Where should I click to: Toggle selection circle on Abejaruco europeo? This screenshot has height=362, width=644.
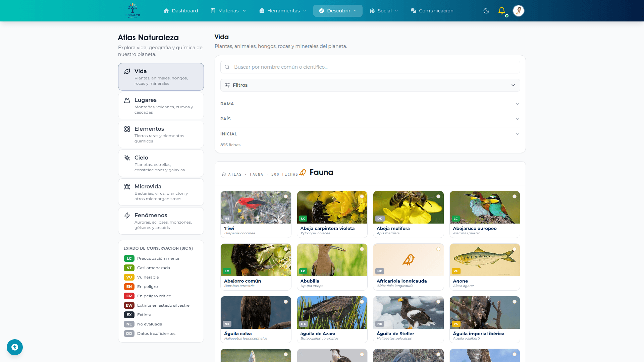click(515, 196)
